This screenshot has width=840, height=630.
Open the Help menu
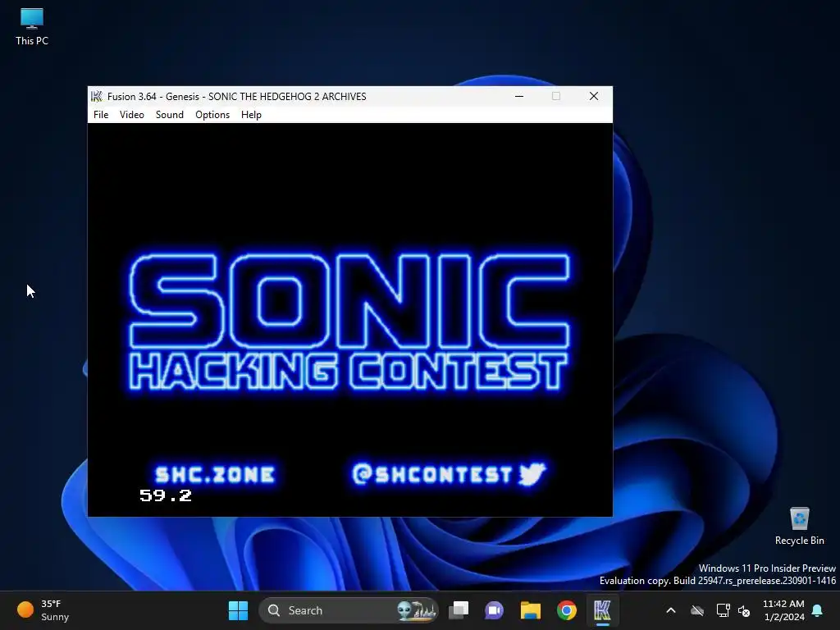pos(251,115)
